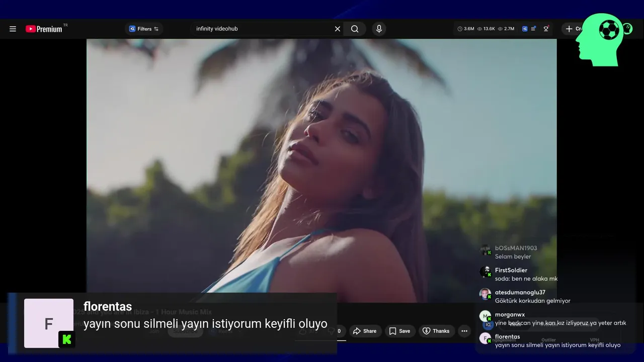Dislike the video via thumbs-down

click(x=334, y=331)
